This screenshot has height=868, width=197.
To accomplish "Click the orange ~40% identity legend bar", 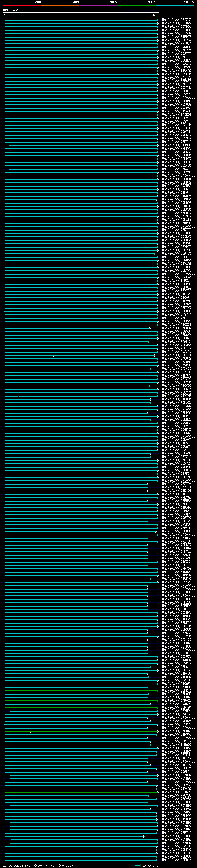I will tap(60, 6).
